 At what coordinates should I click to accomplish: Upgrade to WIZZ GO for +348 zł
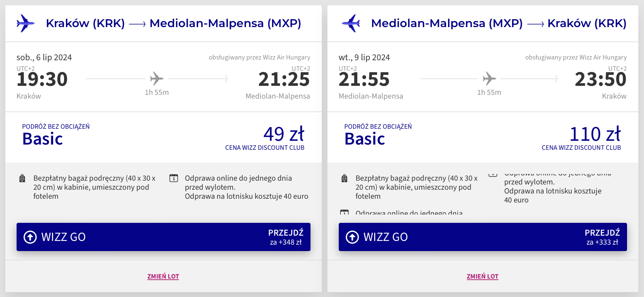[x=164, y=237]
